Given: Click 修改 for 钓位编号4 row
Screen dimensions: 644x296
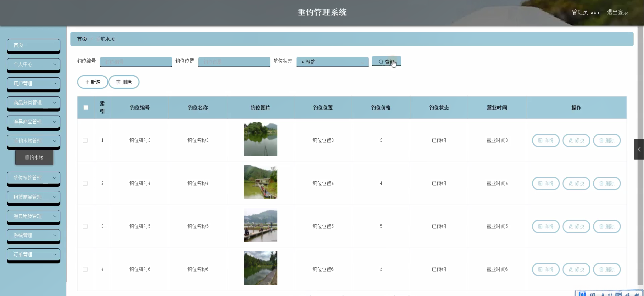Looking at the screenshot, I should [576, 183].
